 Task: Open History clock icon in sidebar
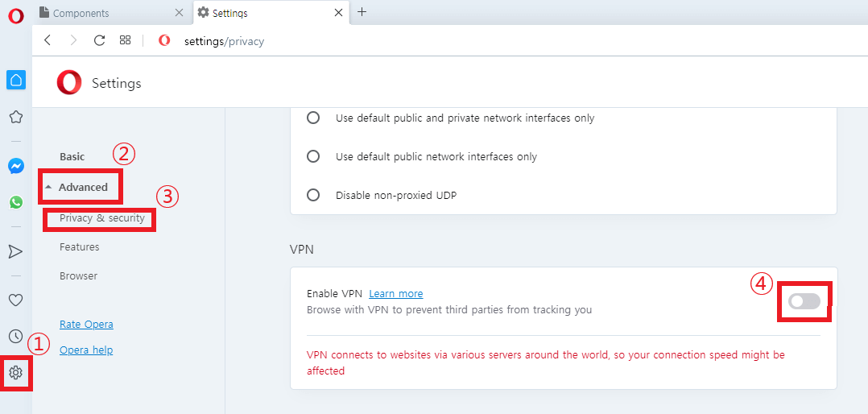pyautogui.click(x=16, y=336)
